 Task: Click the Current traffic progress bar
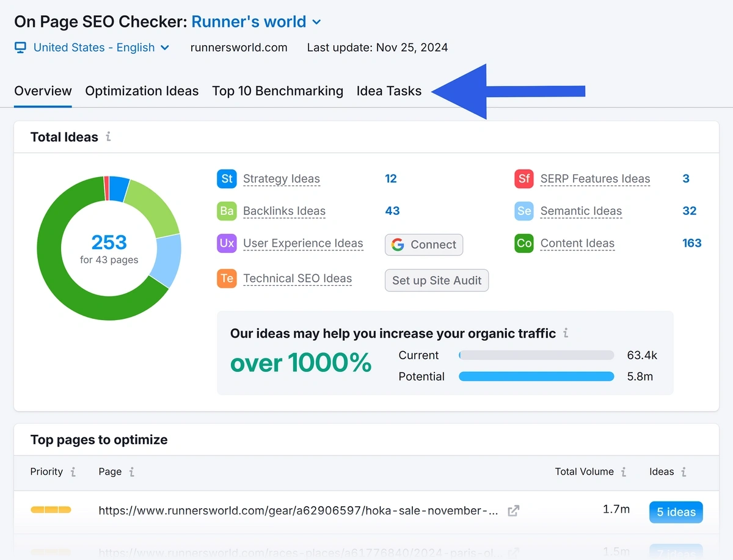pyautogui.click(x=536, y=355)
